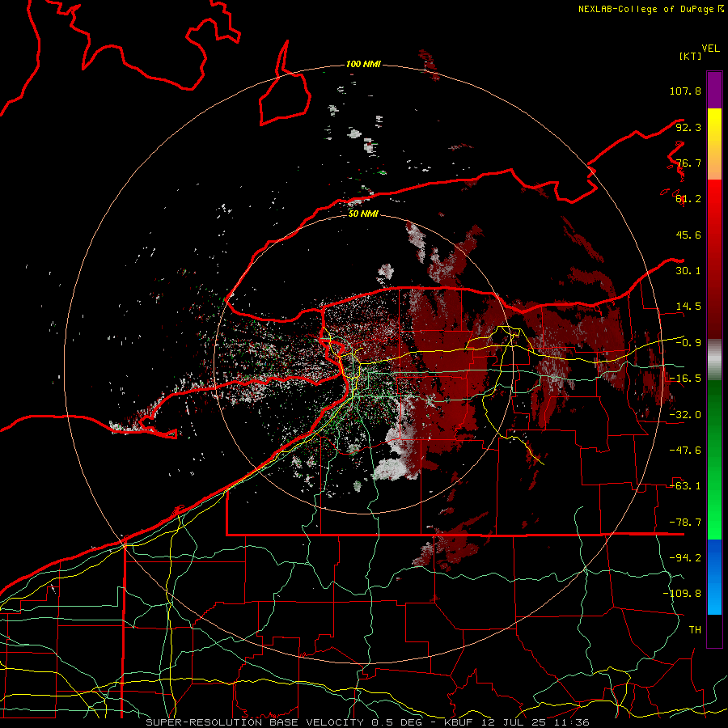
Task: Click the [KT] units label
Action: (690, 56)
